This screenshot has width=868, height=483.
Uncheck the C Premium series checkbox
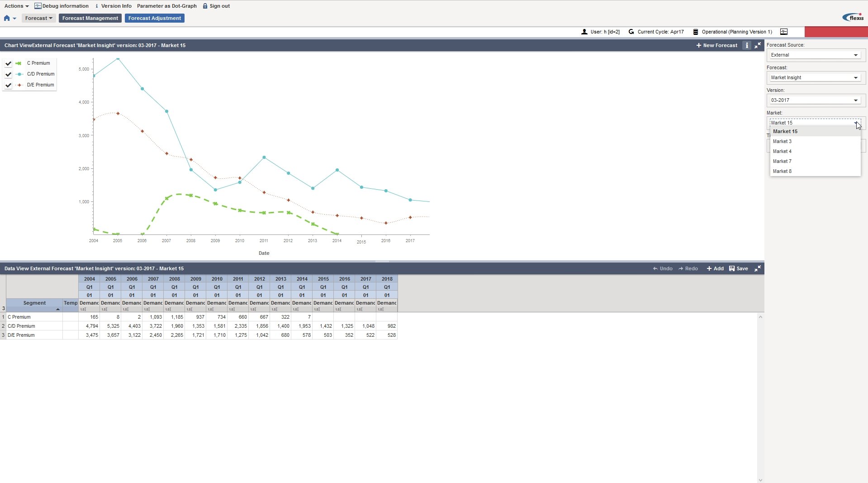tap(8, 63)
